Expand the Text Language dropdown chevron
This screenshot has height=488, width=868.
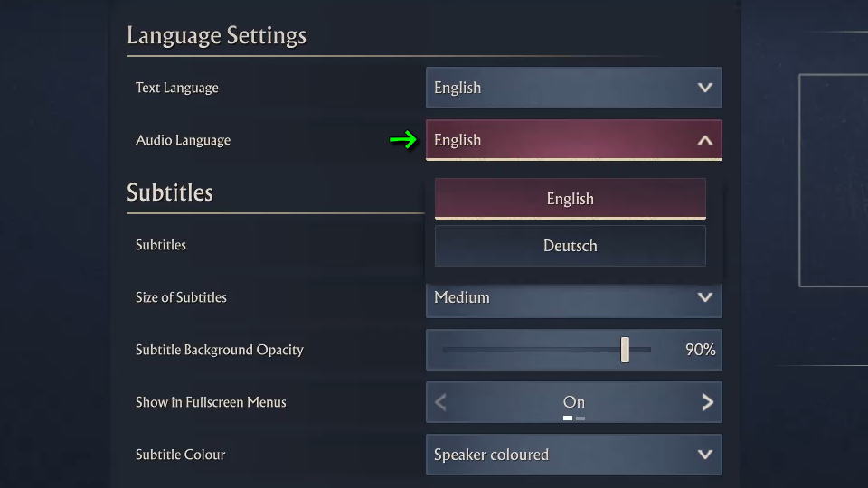coord(704,88)
